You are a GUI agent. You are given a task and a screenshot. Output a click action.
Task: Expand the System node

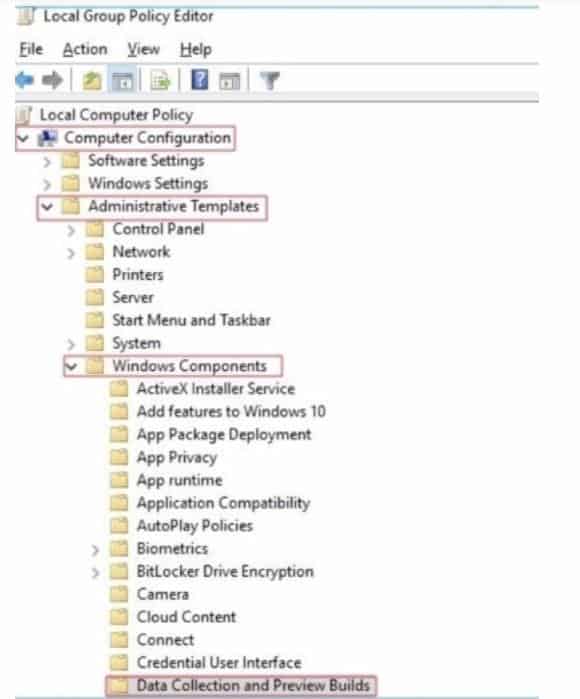tap(71, 344)
